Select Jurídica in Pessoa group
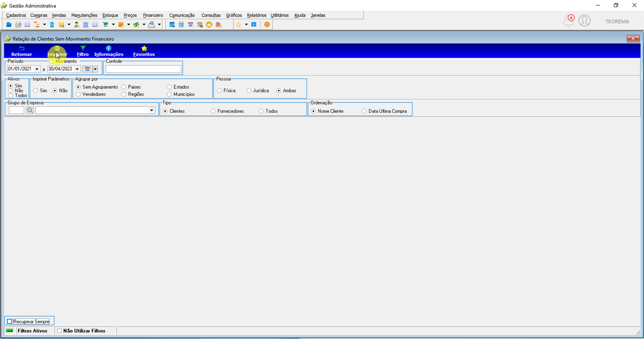644x339 pixels. tap(249, 90)
